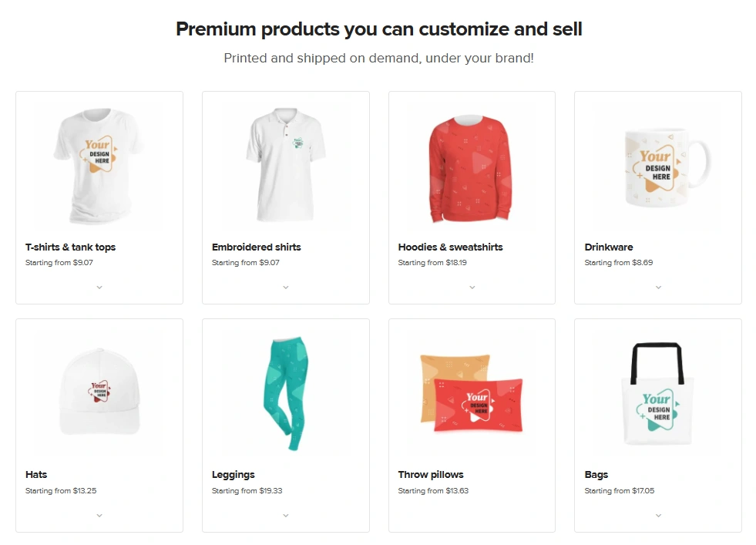
Task: Expand the Embroidered shirts chevron
Action: pos(286,288)
